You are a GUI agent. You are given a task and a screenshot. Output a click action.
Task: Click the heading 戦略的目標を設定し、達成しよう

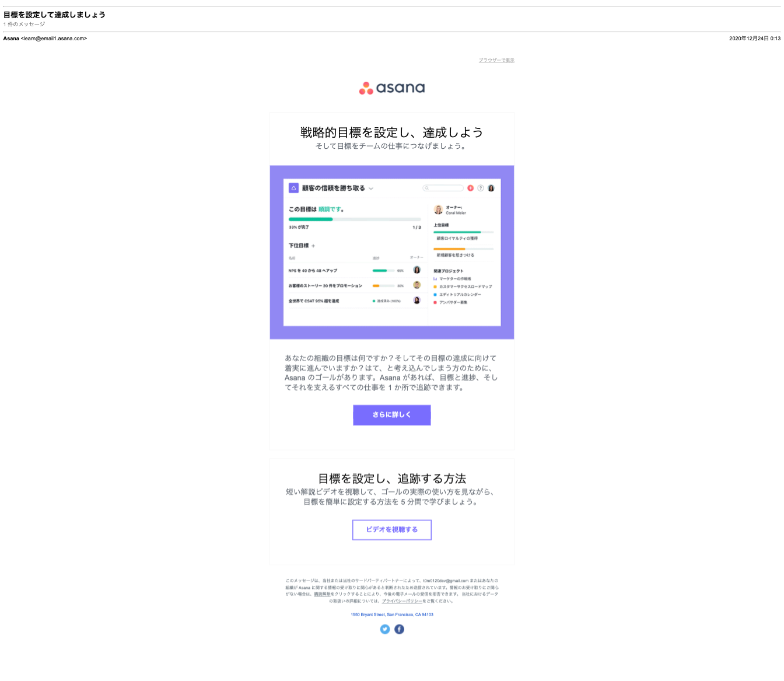tap(392, 132)
